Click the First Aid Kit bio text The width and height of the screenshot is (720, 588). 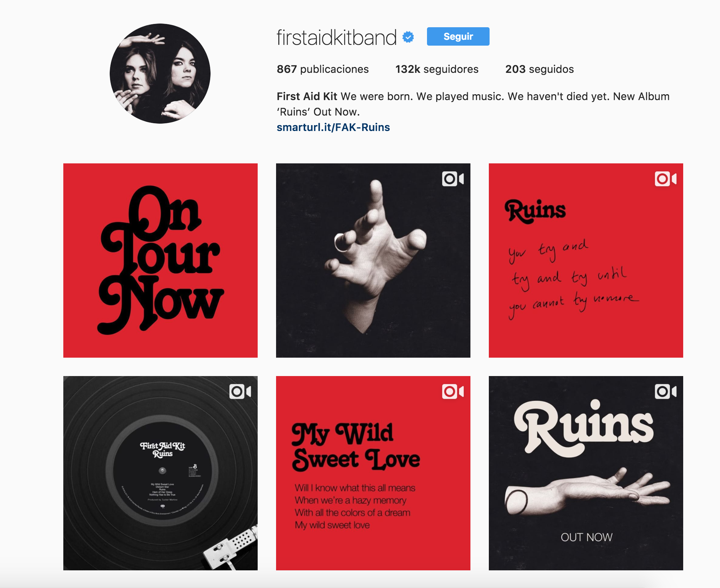tap(473, 104)
